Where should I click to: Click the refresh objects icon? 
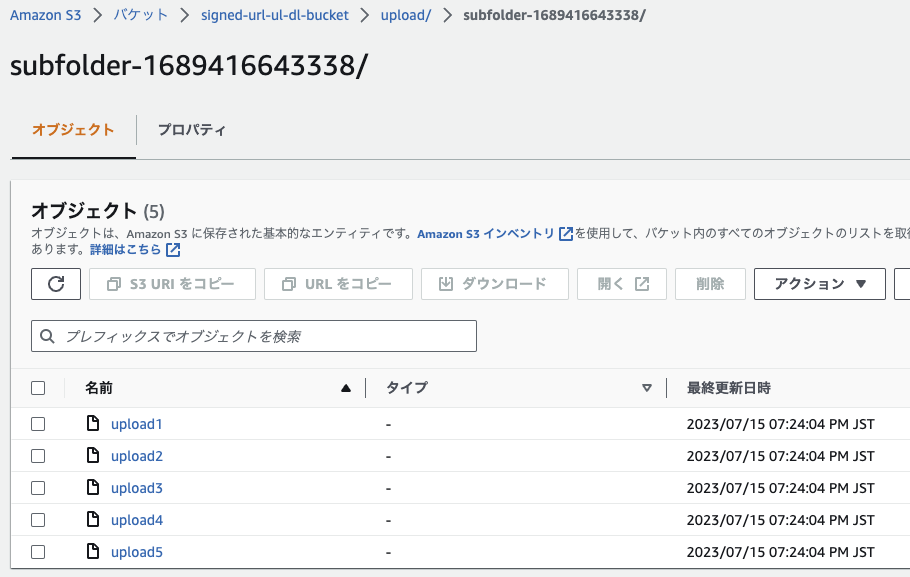[55, 283]
